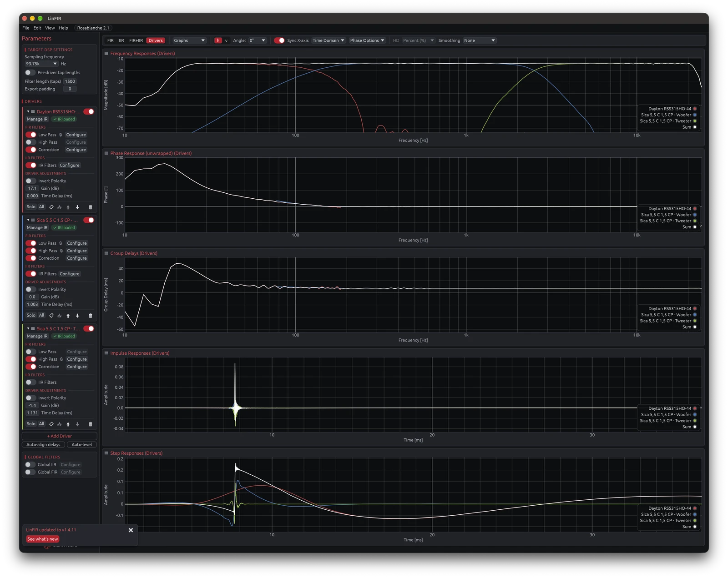Viewport: 728px width, 578px height.
Task: Enable the Global IIR toggle
Action: point(30,465)
